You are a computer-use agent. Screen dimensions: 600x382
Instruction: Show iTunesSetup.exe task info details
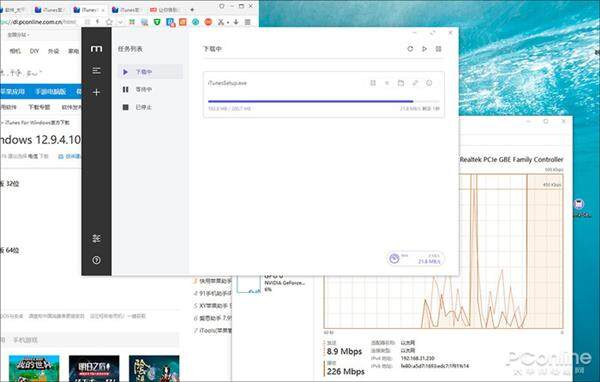429,83
